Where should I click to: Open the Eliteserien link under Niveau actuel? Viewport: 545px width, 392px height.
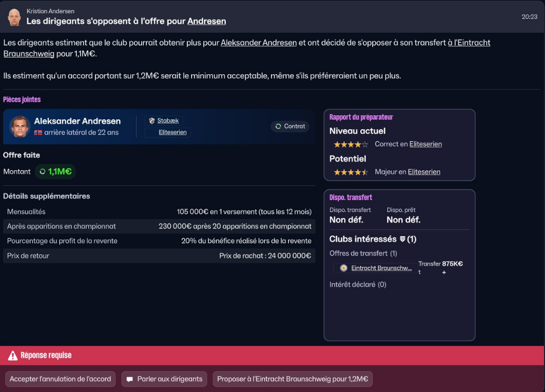pos(425,144)
